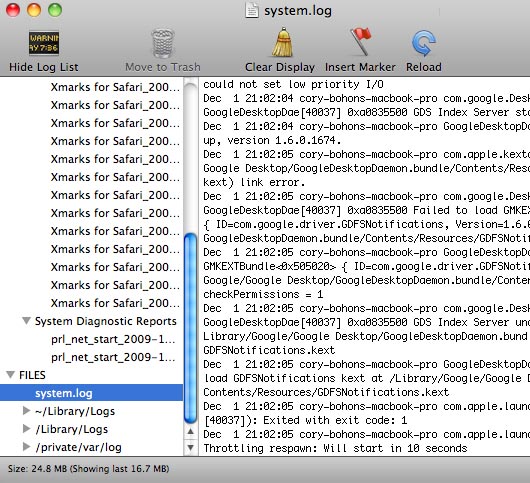Click the Move to Trash bin icon
The height and width of the screenshot is (483, 530).
point(163,43)
